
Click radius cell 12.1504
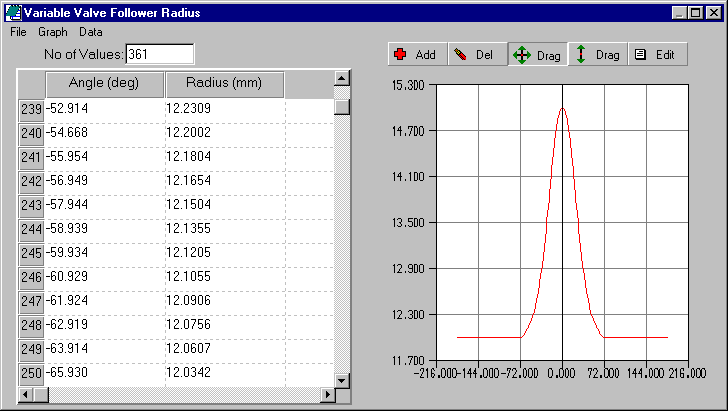point(225,206)
